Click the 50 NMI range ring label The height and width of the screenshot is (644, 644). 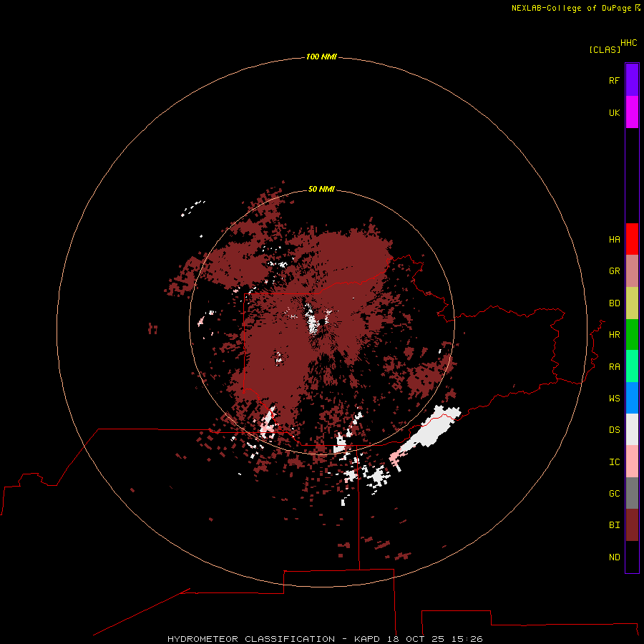click(321, 190)
